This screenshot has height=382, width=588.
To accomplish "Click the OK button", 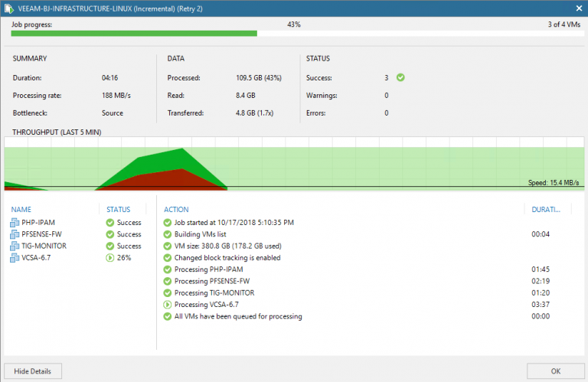I will pyautogui.click(x=555, y=371).
